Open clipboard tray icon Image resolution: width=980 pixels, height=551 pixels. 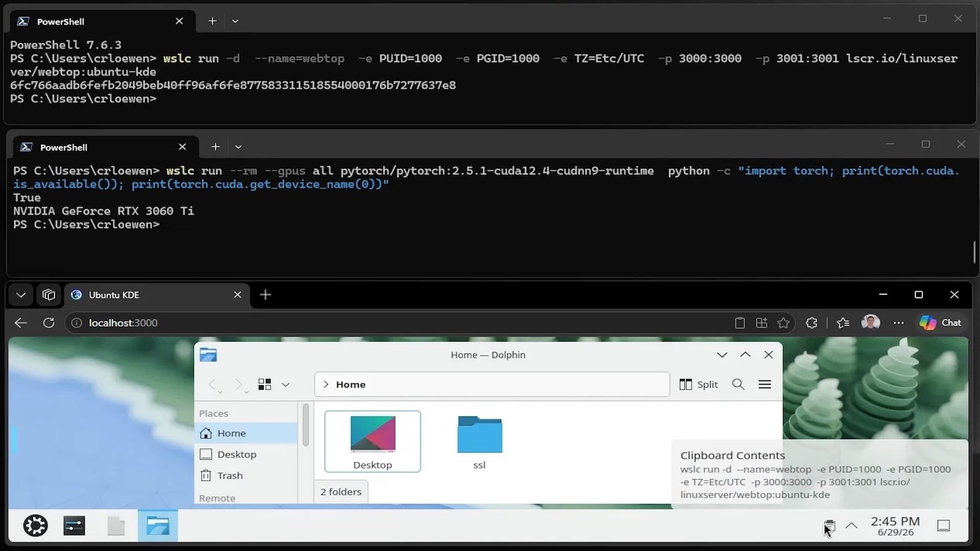click(x=829, y=525)
